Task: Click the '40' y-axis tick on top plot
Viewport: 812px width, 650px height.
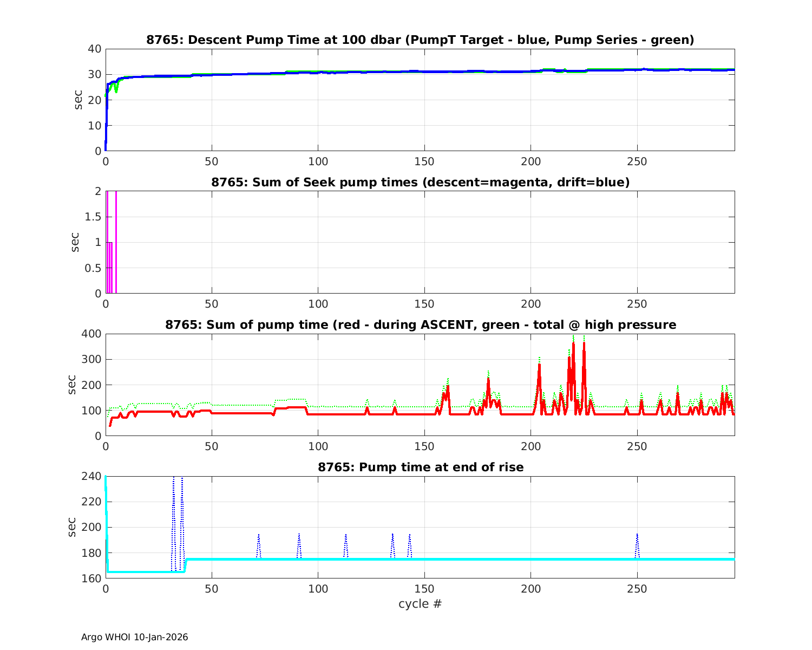Action: pyautogui.click(x=94, y=49)
